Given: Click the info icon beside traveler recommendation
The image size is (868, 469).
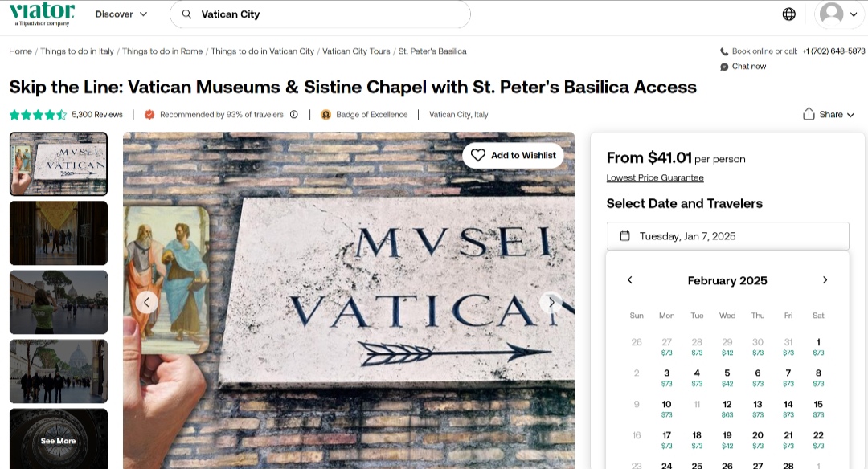Looking at the screenshot, I should [x=294, y=115].
